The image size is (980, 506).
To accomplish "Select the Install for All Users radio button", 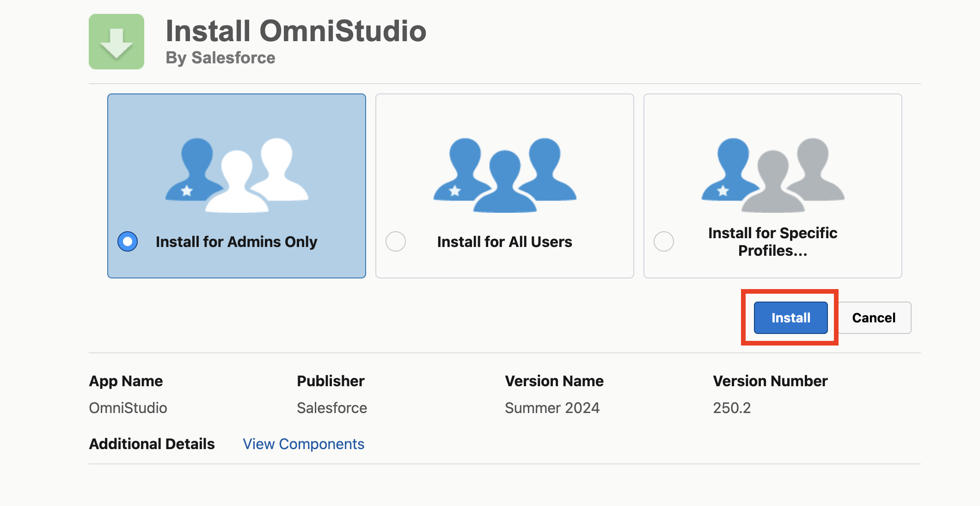I will (396, 241).
